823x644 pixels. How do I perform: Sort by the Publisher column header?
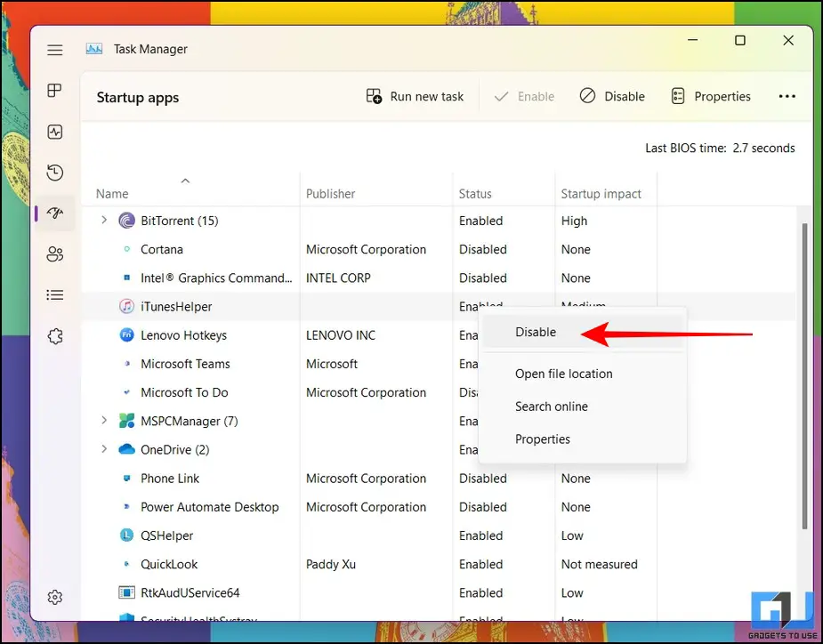331,194
